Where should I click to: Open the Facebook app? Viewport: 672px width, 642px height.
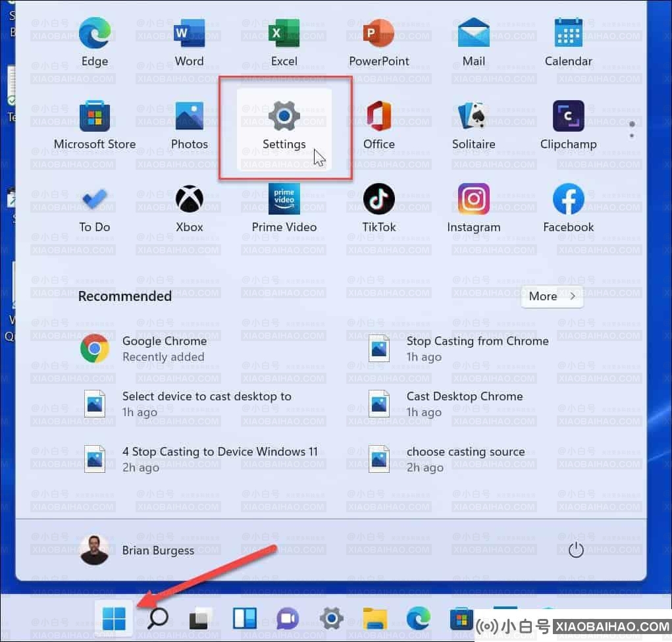(568, 209)
